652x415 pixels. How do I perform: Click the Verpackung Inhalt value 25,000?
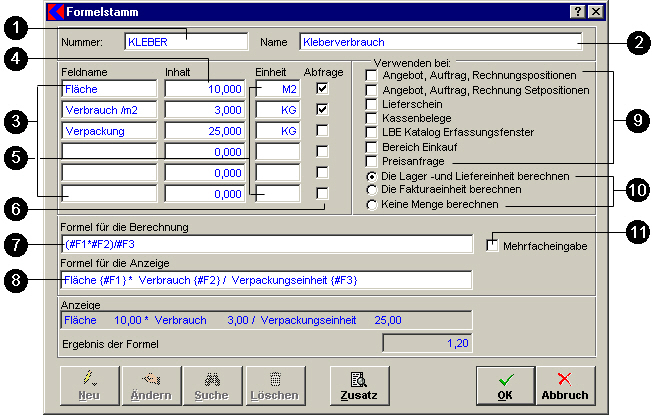[x=205, y=131]
